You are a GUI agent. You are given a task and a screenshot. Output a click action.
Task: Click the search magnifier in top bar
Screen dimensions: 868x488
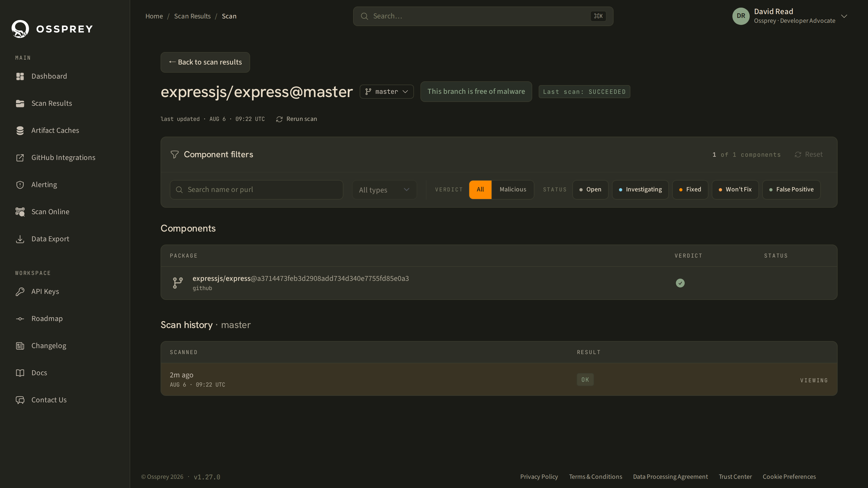[364, 16]
